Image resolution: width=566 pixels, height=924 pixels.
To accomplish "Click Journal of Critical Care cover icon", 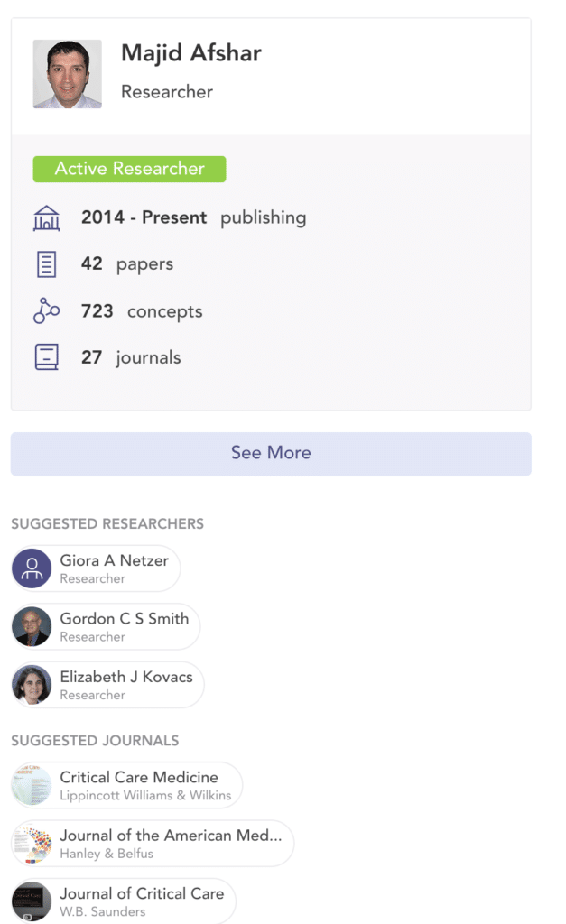I will point(32,901).
